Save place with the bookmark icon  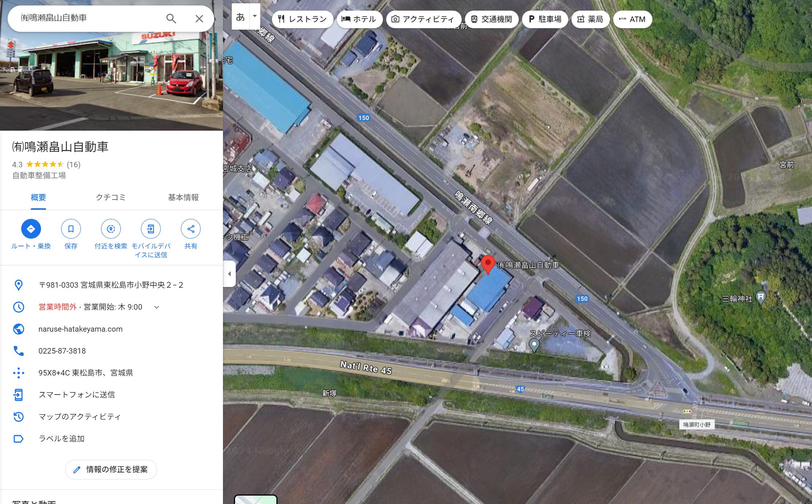point(71,229)
